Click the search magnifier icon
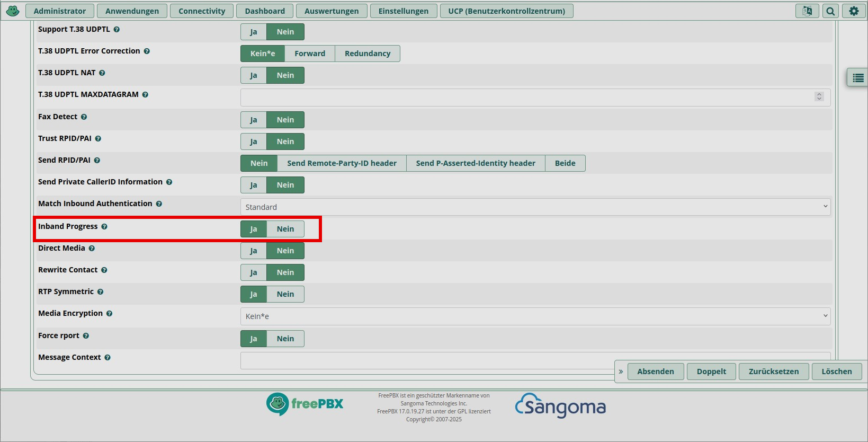 (x=830, y=11)
